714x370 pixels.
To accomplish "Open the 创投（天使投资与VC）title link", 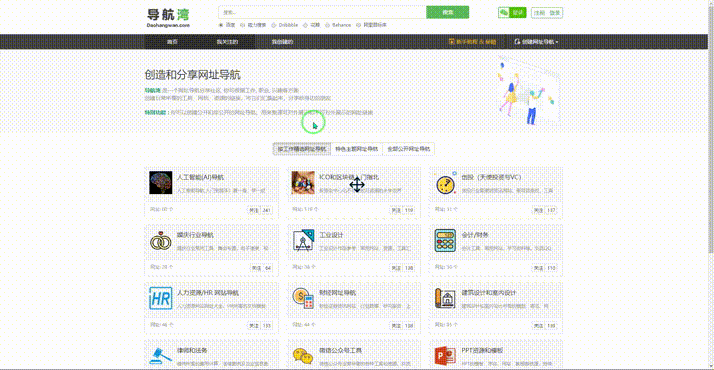I will 492,177.
